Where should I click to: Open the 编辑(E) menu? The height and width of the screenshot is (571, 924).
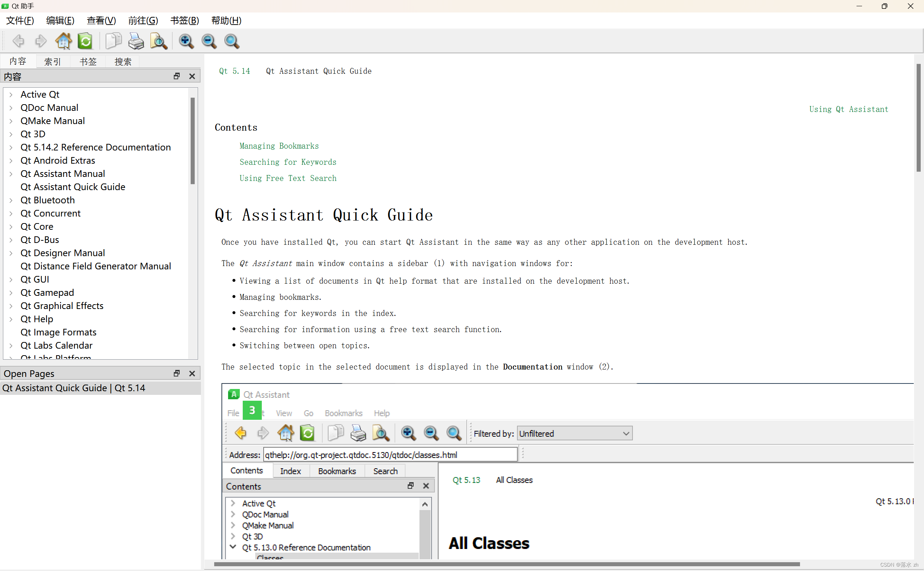click(x=60, y=21)
